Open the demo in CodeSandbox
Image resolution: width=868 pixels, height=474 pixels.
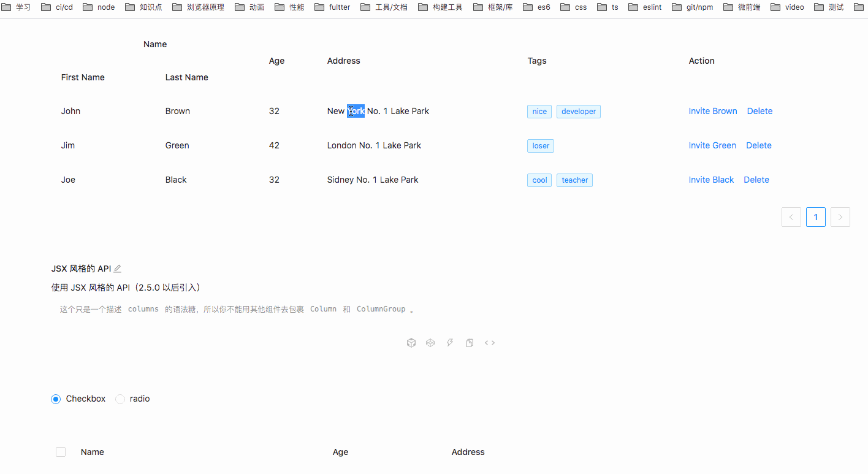(x=411, y=343)
